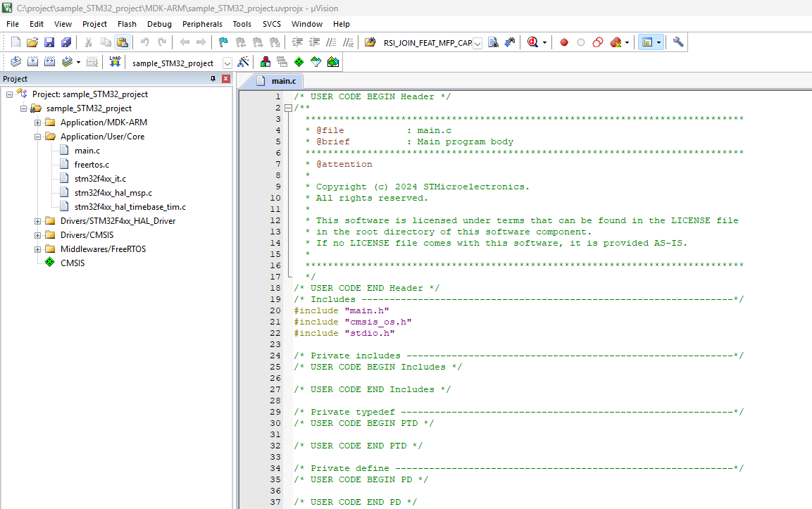Click line number 20 in the editor margin
The width and height of the screenshot is (812, 509).
coord(275,310)
